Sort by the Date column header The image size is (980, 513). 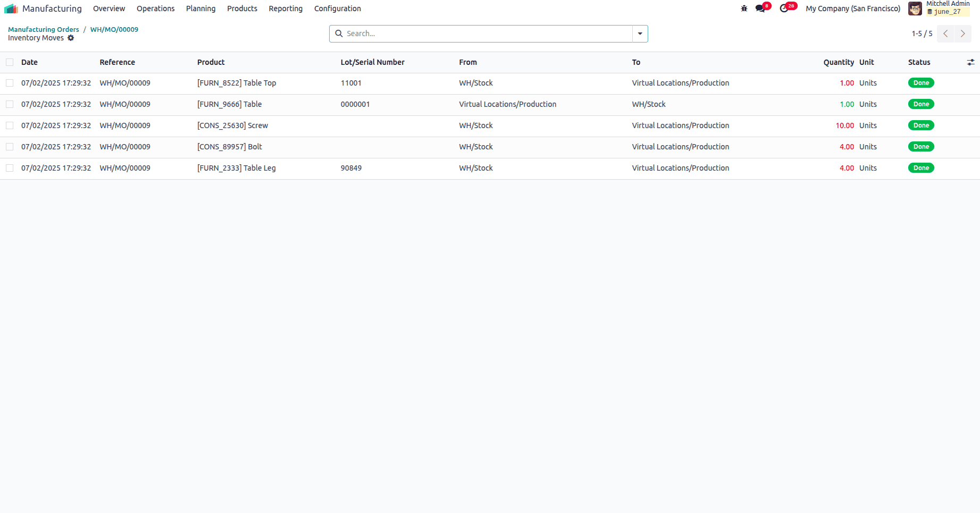(29, 62)
